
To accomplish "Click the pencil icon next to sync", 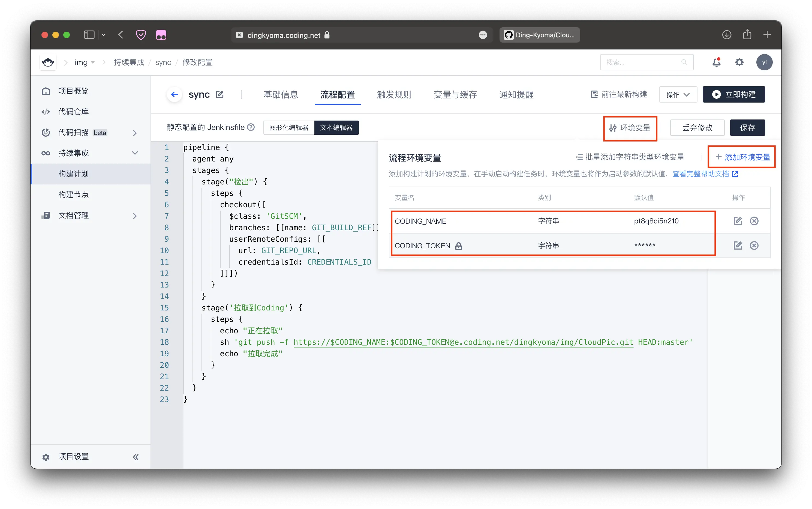I will (220, 95).
